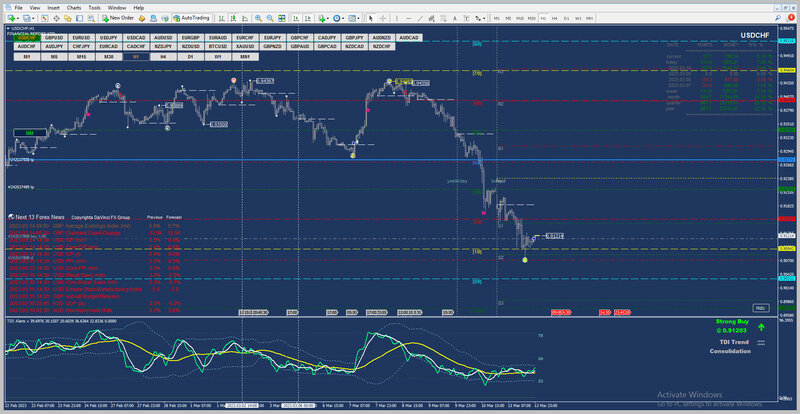
Task: Open the Navigator star-folder icon
Action: pyautogui.click(x=67, y=18)
